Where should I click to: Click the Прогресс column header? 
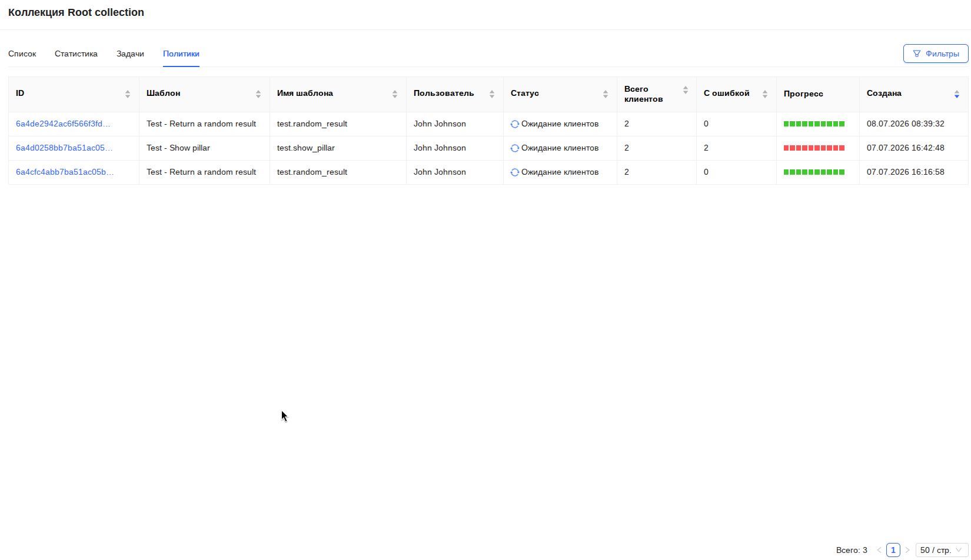(803, 94)
